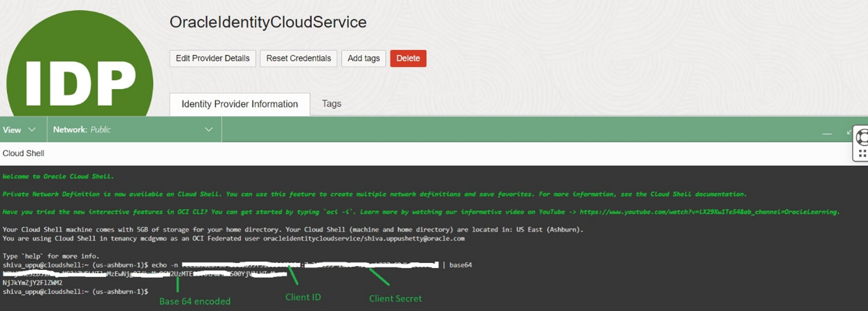Click the OracleIdentityCloudService heading
868x311 pixels.
tap(268, 22)
